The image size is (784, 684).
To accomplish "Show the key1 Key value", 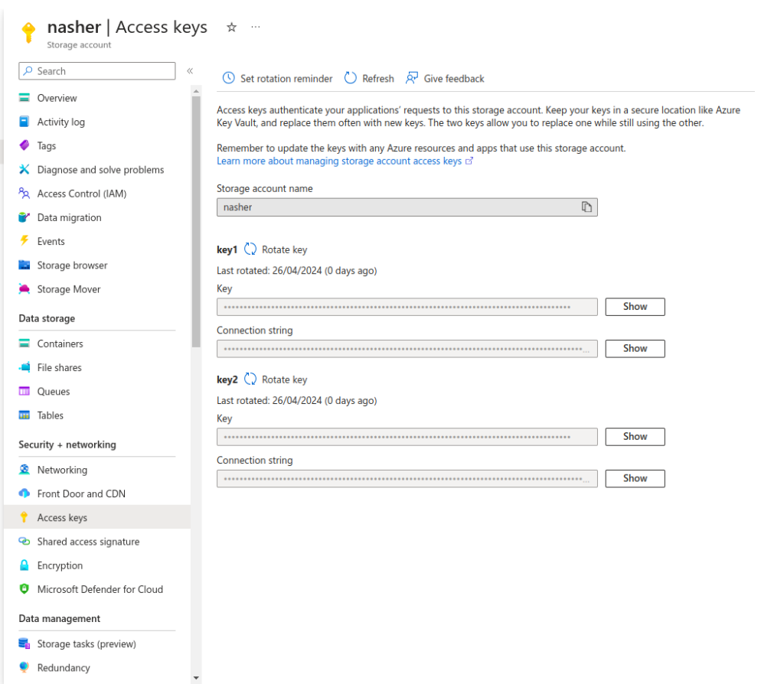I will (x=635, y=307).
